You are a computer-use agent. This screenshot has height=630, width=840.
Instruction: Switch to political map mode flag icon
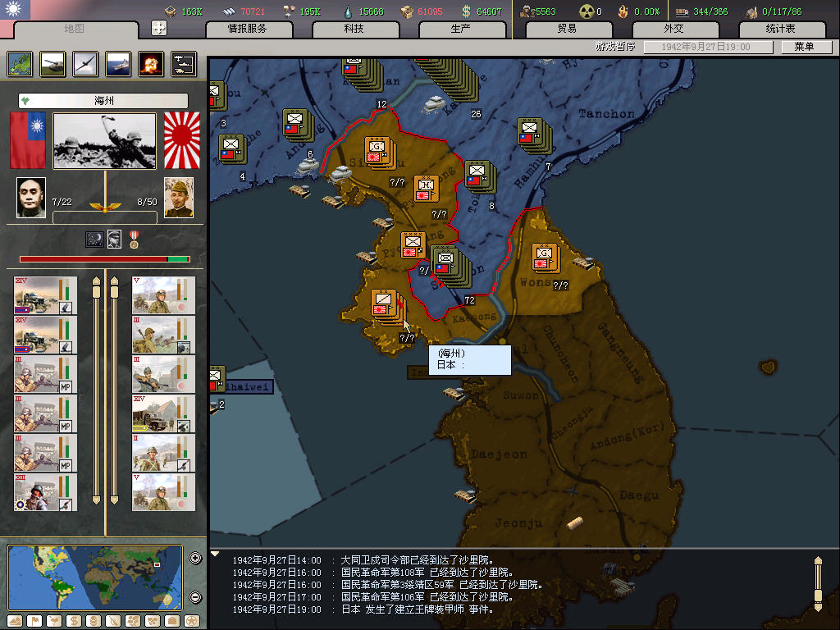click(34, 621)
